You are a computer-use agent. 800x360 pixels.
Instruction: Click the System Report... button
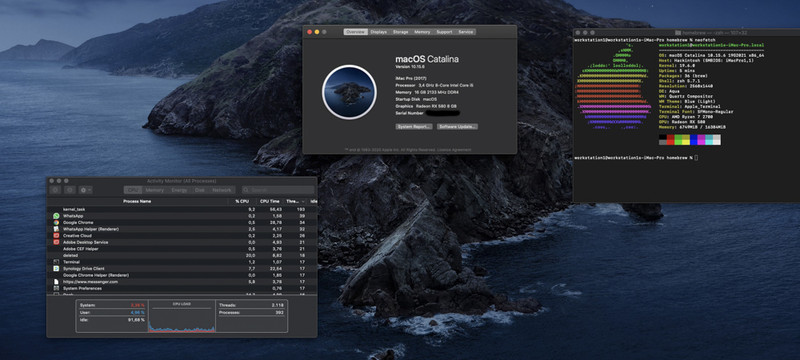pos(414,126)
